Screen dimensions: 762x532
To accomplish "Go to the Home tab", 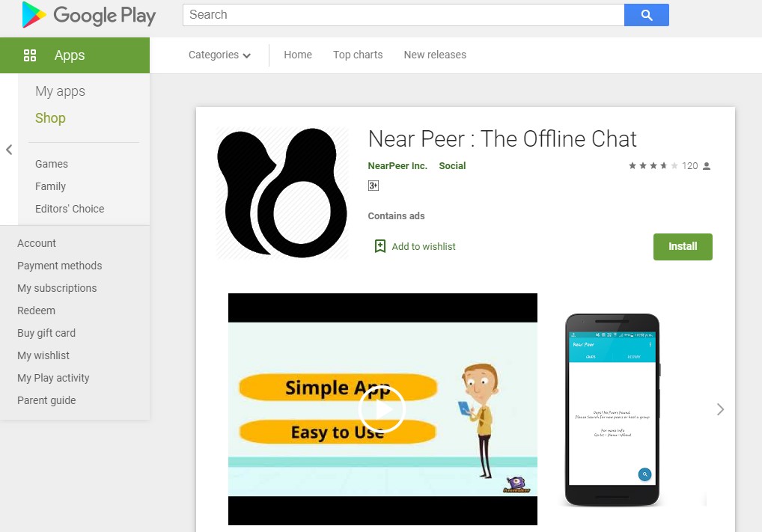I will (x=298, y=55).
